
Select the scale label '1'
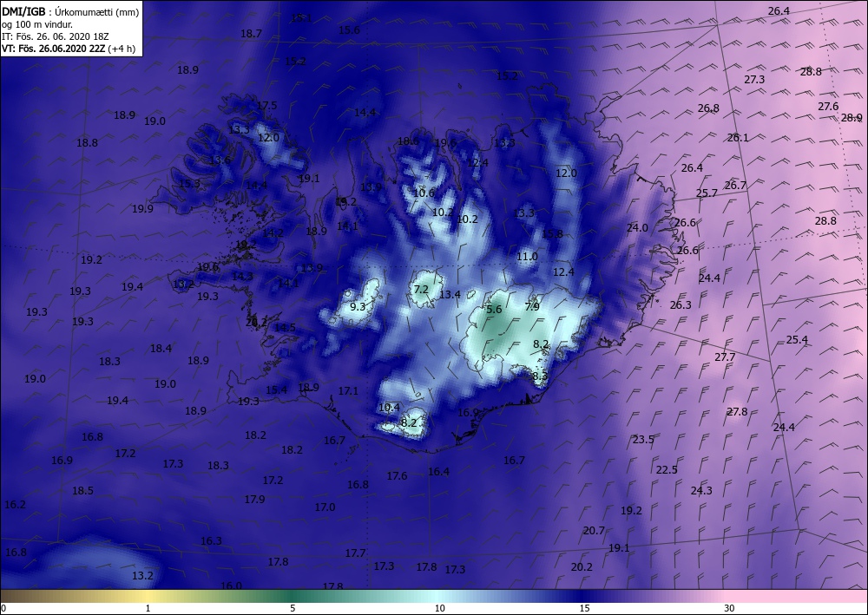point(148,609)
